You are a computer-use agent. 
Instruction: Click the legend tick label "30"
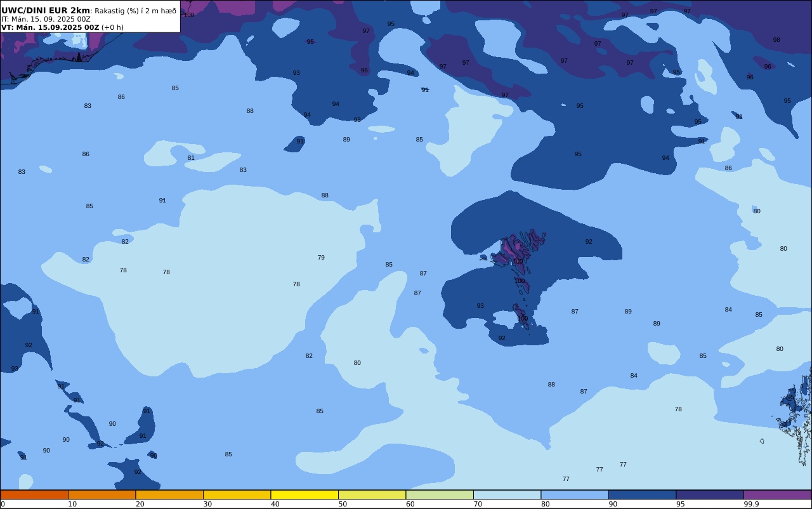[207, 504]
